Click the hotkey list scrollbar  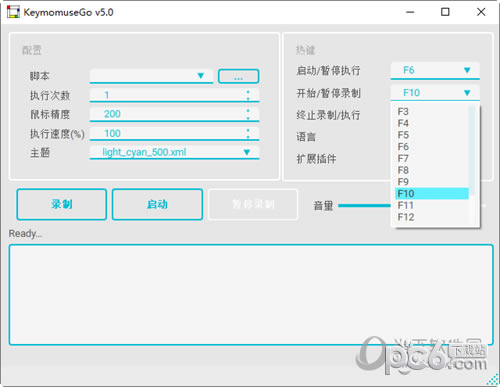472,150
